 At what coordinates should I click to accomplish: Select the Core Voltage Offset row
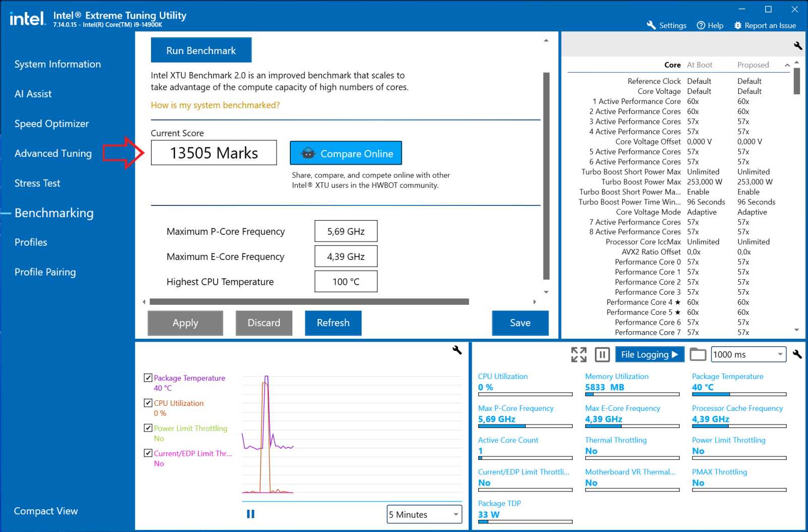point(679,142)
